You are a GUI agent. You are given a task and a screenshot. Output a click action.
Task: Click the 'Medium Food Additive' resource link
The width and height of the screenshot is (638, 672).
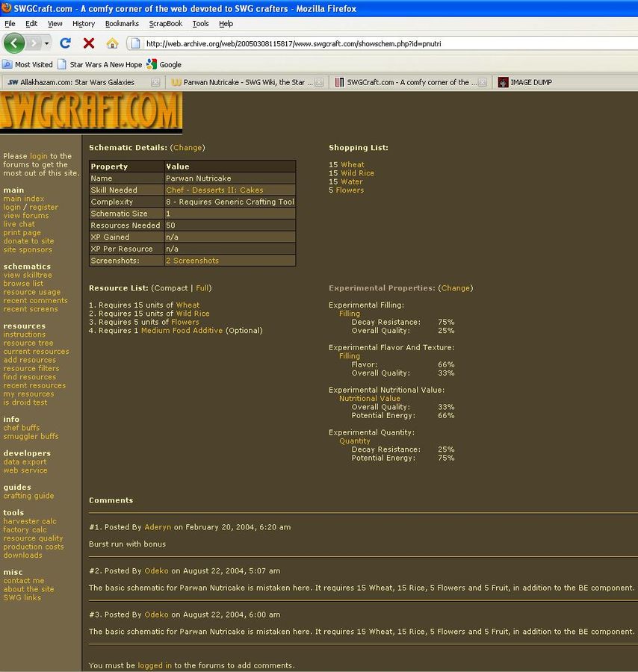[x=182, y=331]
